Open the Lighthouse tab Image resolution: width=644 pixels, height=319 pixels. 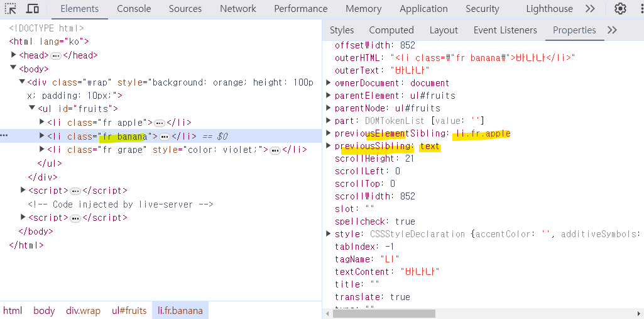coord(549,9)
